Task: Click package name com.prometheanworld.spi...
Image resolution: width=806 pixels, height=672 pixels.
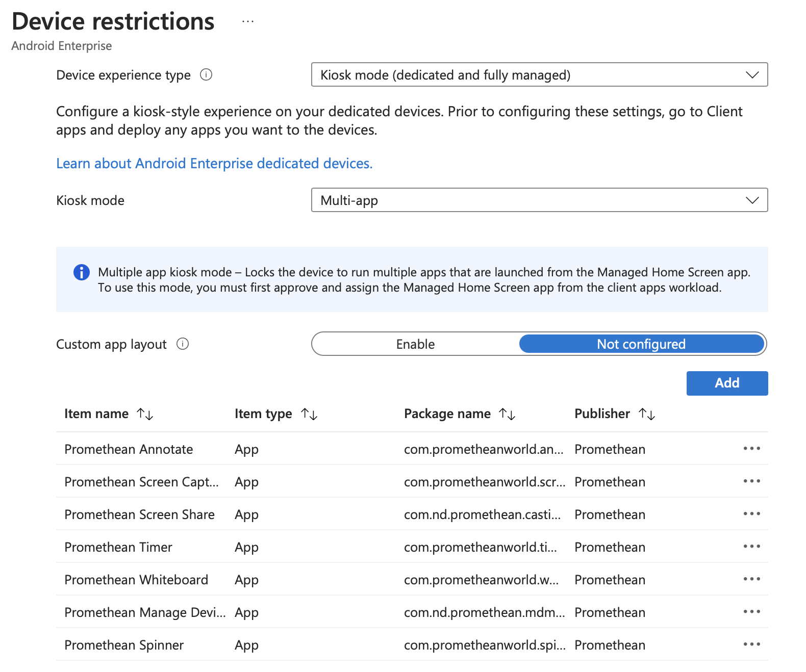Action: pyautogui.click(x=485, y=645)
